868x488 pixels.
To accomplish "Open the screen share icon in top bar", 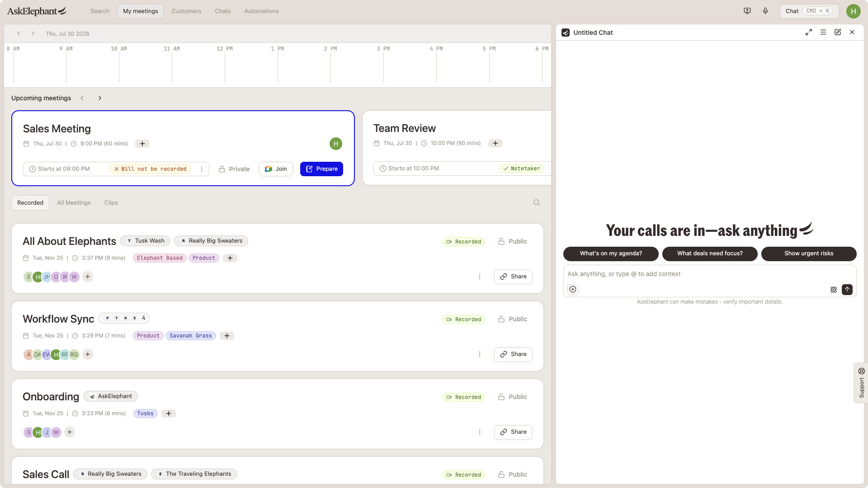I will [x=747, y=11].
